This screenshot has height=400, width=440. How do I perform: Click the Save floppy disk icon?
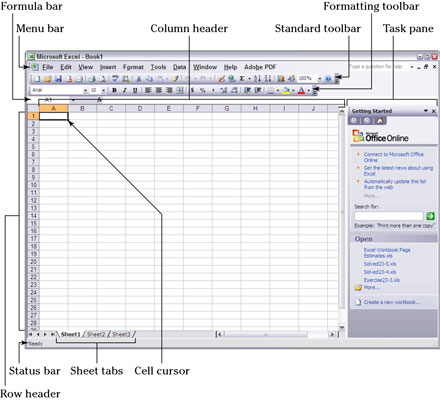(x=58, y=79)
